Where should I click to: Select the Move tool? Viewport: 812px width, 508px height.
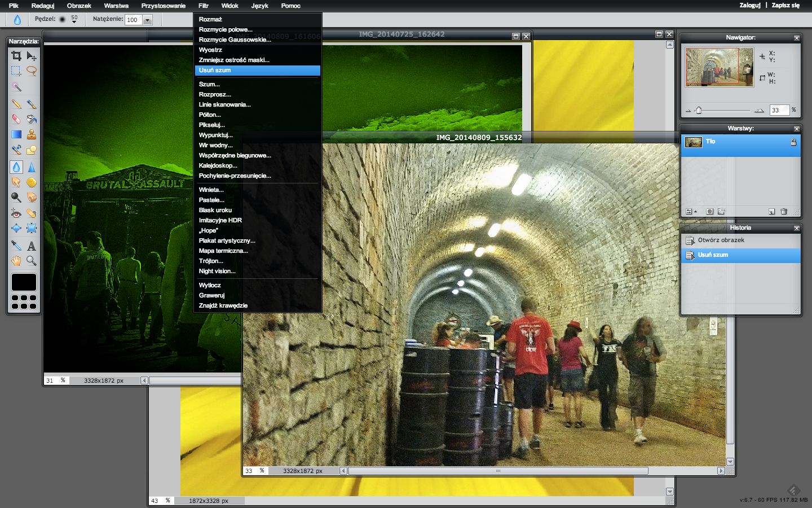click(x=32, y=55)
